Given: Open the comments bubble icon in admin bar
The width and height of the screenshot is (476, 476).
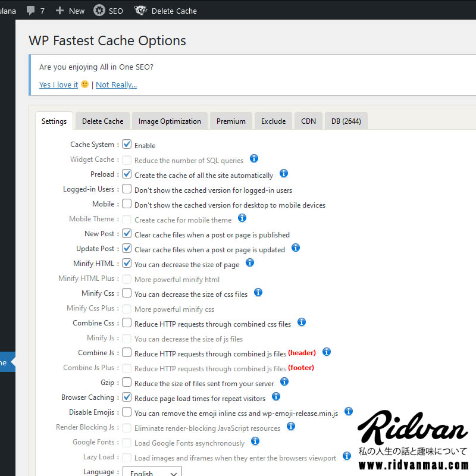Looking at the screenshot, I should [x=31, y=11].
